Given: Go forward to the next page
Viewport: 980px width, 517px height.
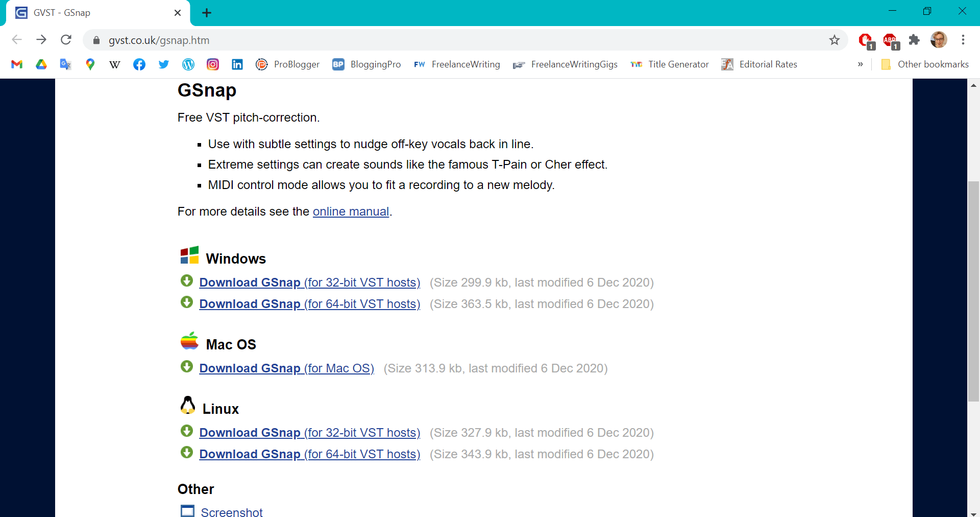Looking at the screenshot, I should click(41, 40).
